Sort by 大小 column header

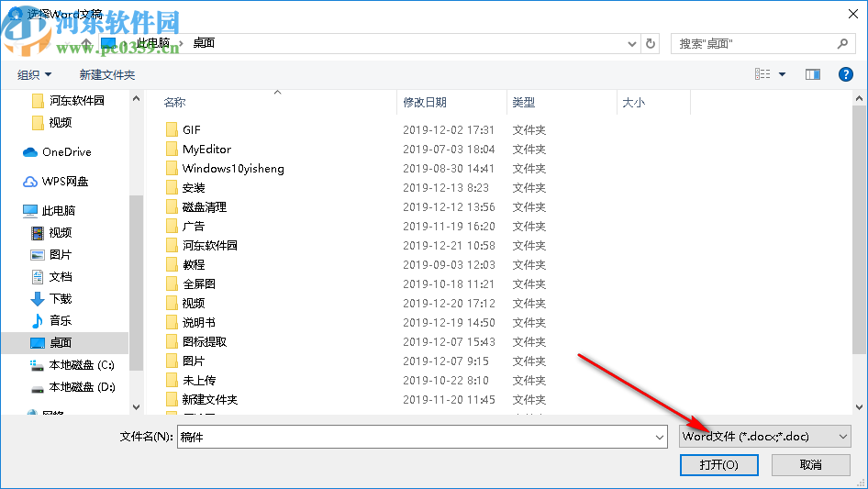pos(633,103)
